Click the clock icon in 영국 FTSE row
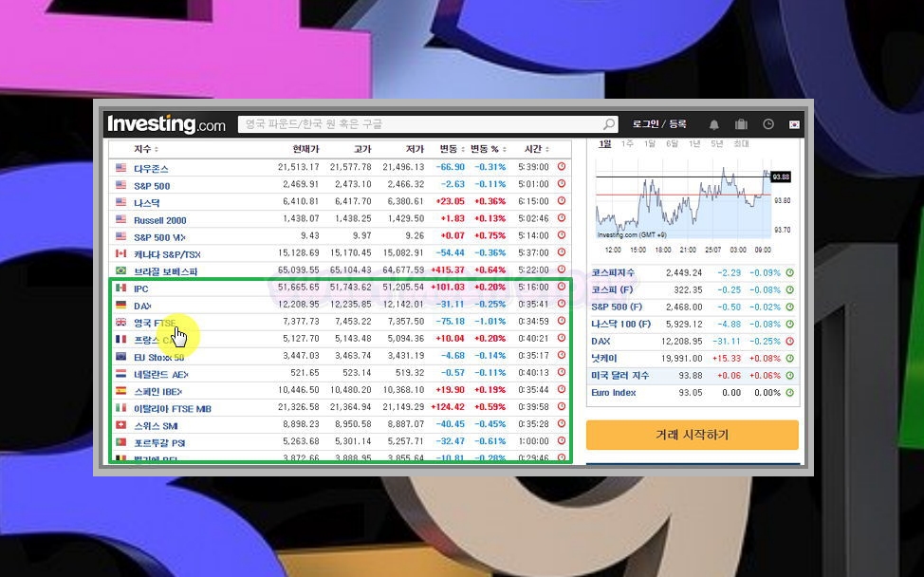 562,321
